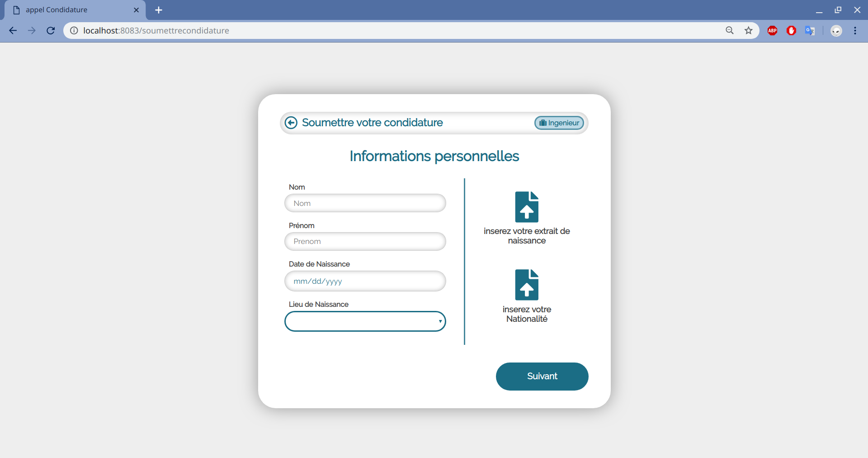Open the Adblock Plus extension

tap(772, 30)
